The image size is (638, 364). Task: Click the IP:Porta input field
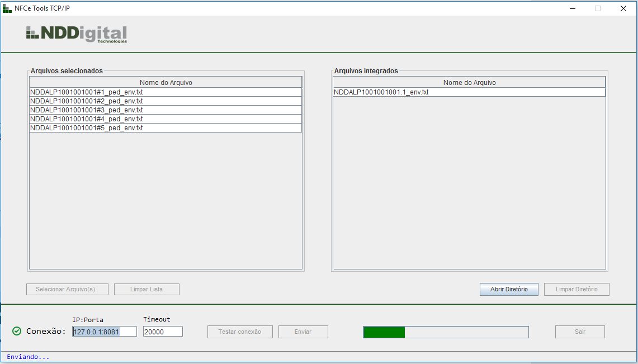pyautogui.click(x=105, y=332)
